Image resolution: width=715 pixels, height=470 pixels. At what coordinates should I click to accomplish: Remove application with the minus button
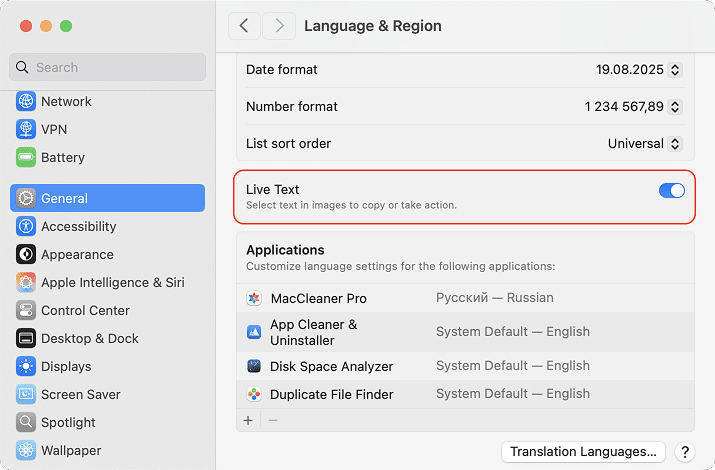tap(273, 420)
